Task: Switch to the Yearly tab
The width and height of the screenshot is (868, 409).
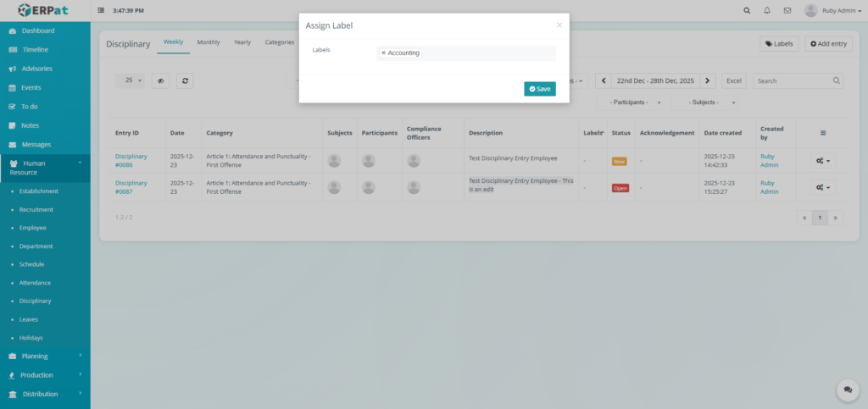Action: pyautogui.click(x=242, y=41)
